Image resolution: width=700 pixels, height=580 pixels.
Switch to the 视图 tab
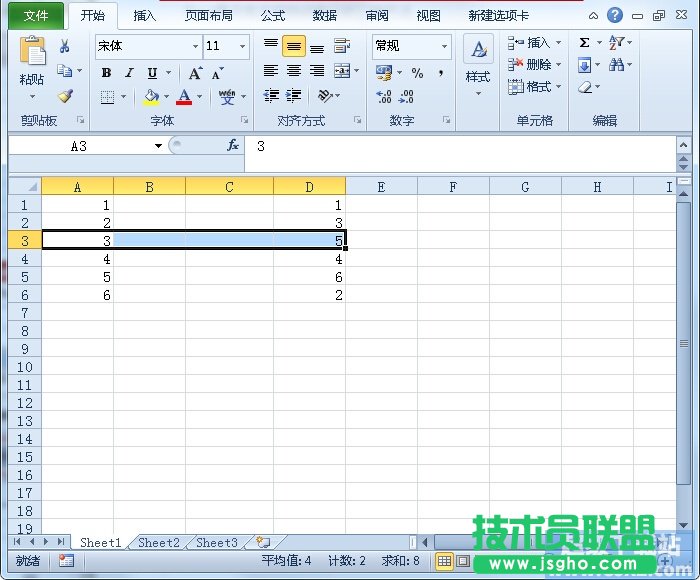(x=429, y=16)
